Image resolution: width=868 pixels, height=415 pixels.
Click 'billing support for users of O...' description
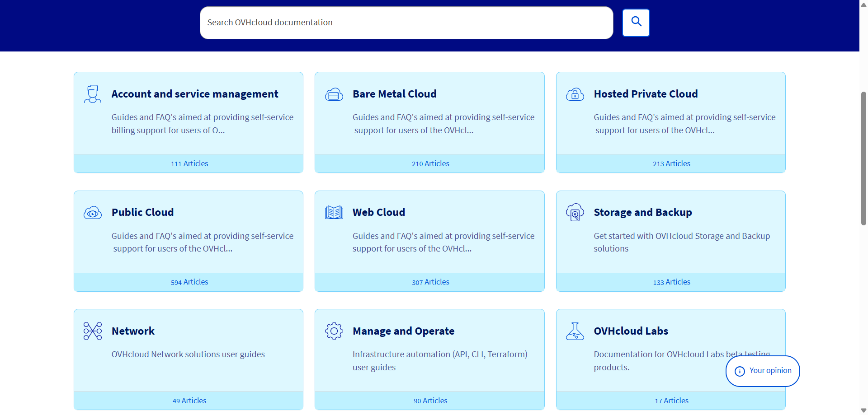pyautogui.click(x=168, y=130)
